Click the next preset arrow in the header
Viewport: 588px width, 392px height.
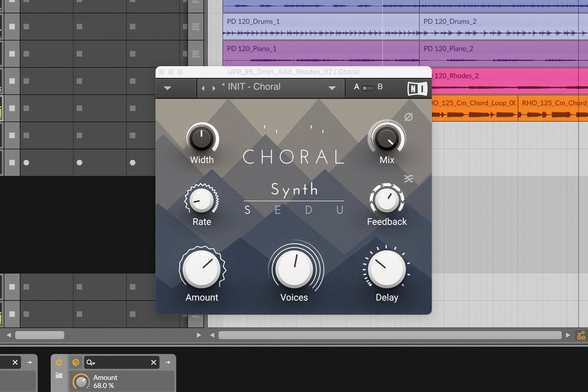click(213, 88)
